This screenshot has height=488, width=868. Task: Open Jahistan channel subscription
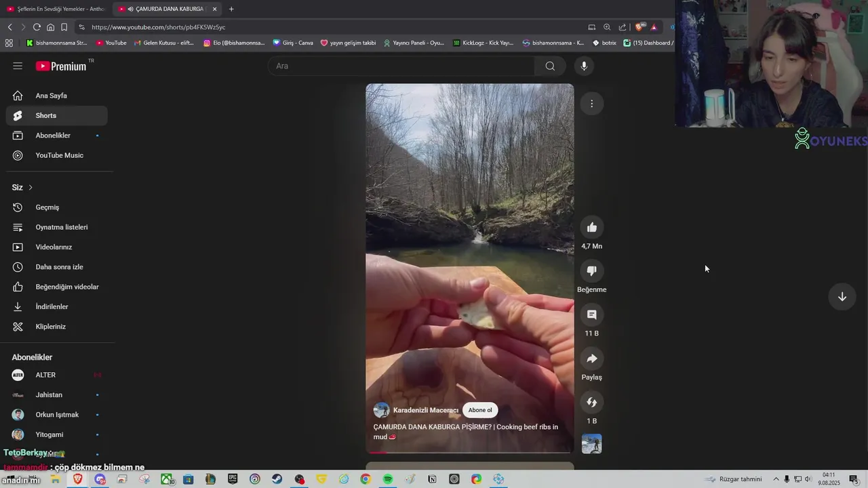[56, 394]
